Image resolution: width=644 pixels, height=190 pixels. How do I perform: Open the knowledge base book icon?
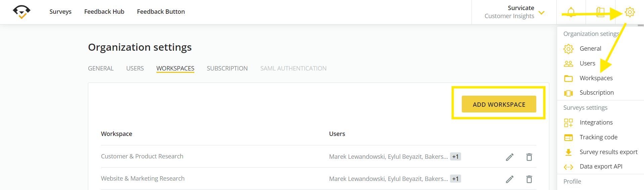[x=600, y=12]
